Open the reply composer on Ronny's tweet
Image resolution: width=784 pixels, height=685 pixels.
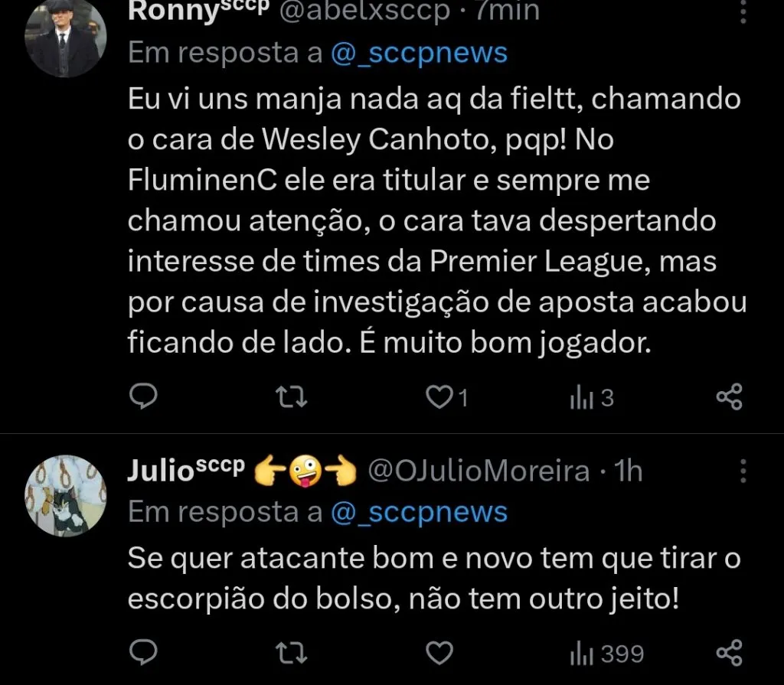tap(143, 396)
